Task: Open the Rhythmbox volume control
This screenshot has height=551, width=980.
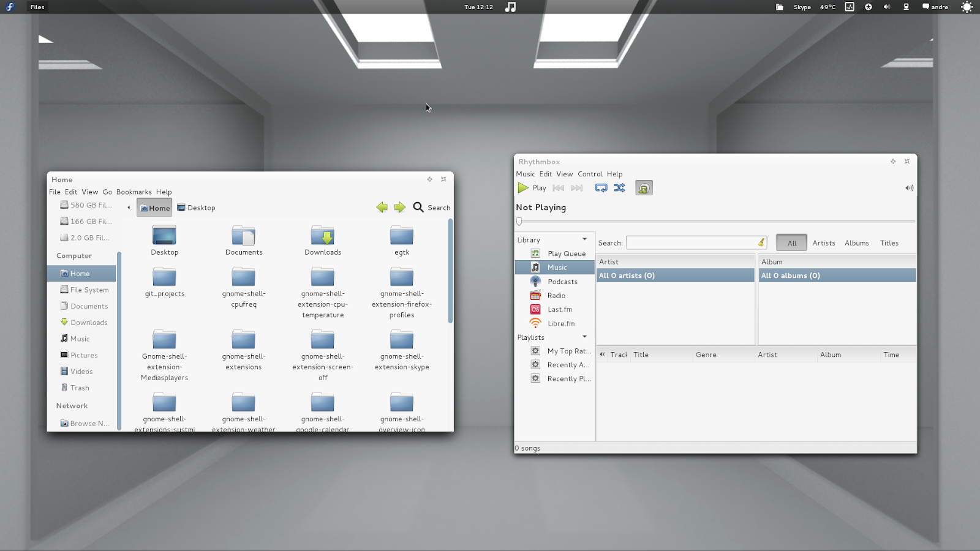Action: pyautogui.click(x=909, y=188)
